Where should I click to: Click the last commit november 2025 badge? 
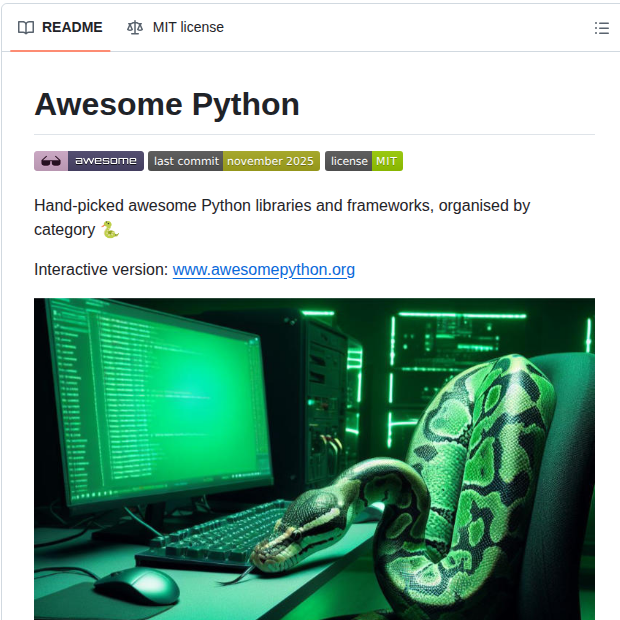(234, 161)
